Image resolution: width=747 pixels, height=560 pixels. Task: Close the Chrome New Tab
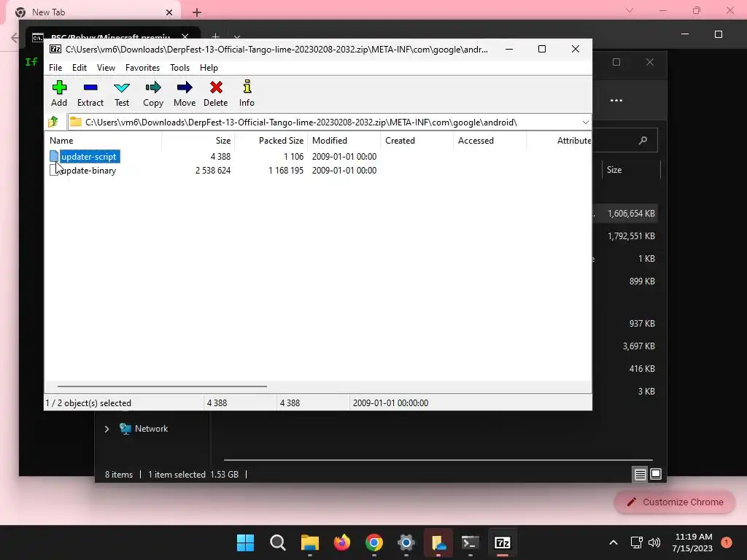pyautogui.click(x=169, y=12)
